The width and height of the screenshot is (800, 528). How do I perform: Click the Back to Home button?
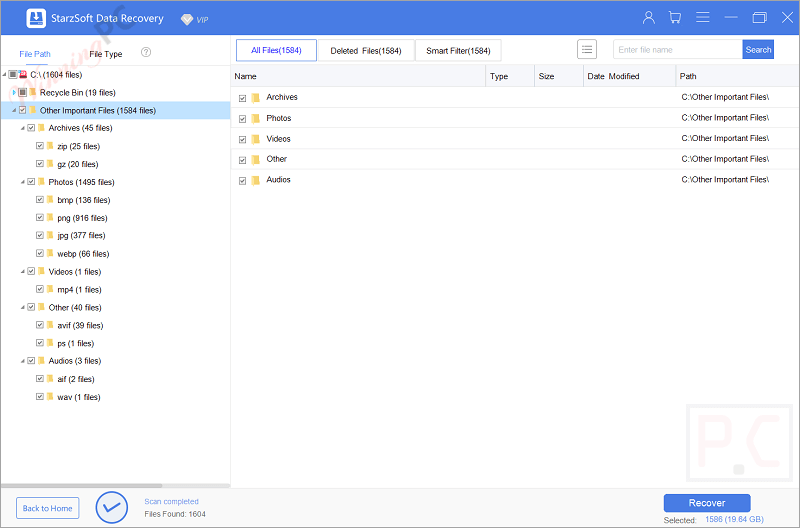(47, 508)
